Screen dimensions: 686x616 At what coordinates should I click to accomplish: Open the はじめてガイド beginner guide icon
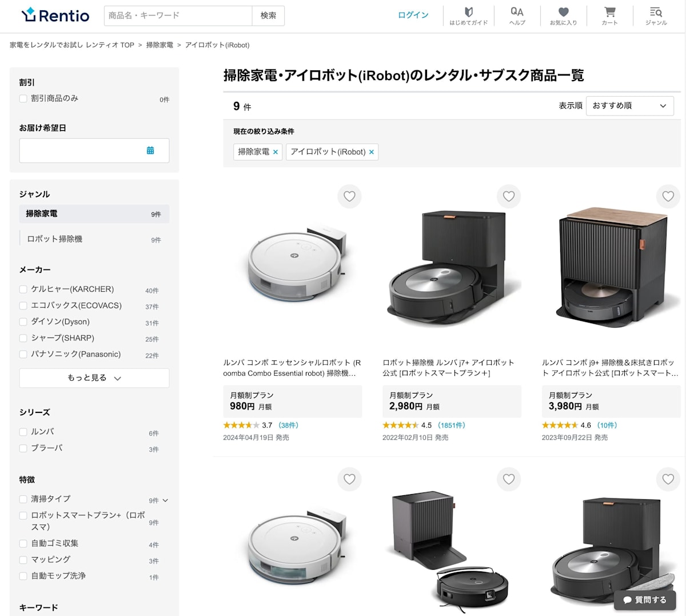[x=468, y=16]
